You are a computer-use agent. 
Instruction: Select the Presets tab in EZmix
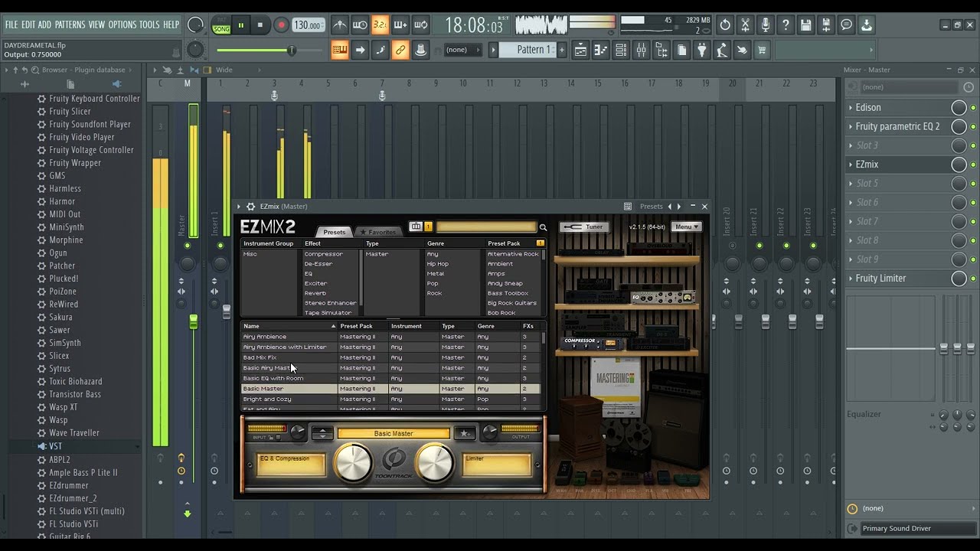click(334, 232)
